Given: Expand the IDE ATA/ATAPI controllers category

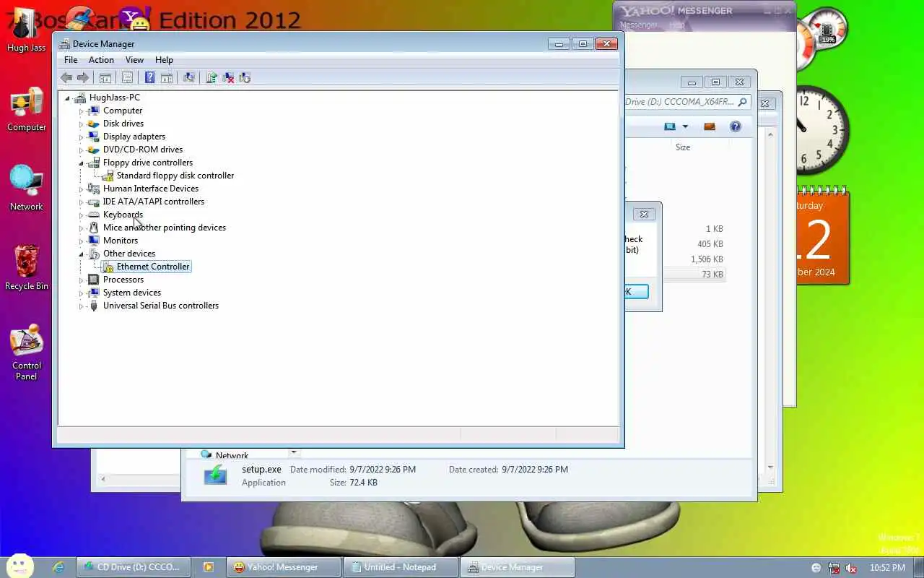Looking at the screenshot, I should pyautogui.click(x=81, y=202).
